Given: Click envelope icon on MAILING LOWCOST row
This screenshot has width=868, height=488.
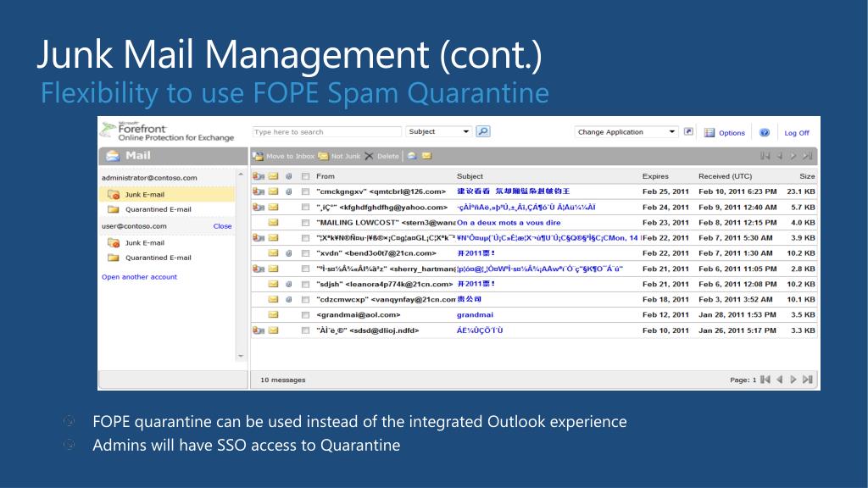Looking at the screenshot, I should point(274,223).
